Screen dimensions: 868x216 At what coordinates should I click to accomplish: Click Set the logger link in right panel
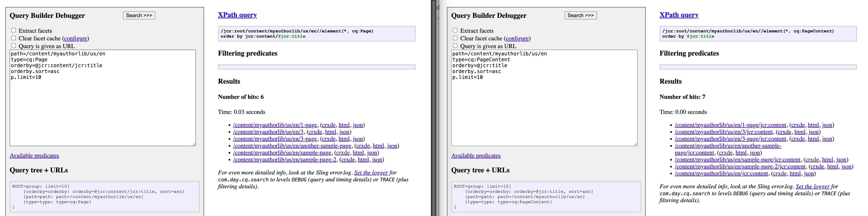pos(812,186)
